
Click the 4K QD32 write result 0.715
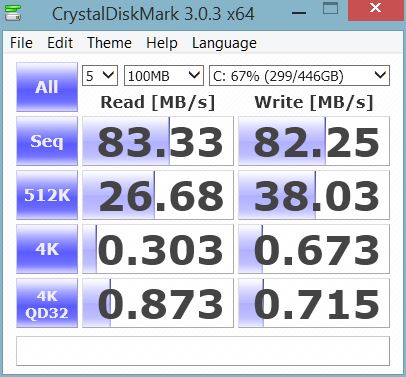click(314, 303)
